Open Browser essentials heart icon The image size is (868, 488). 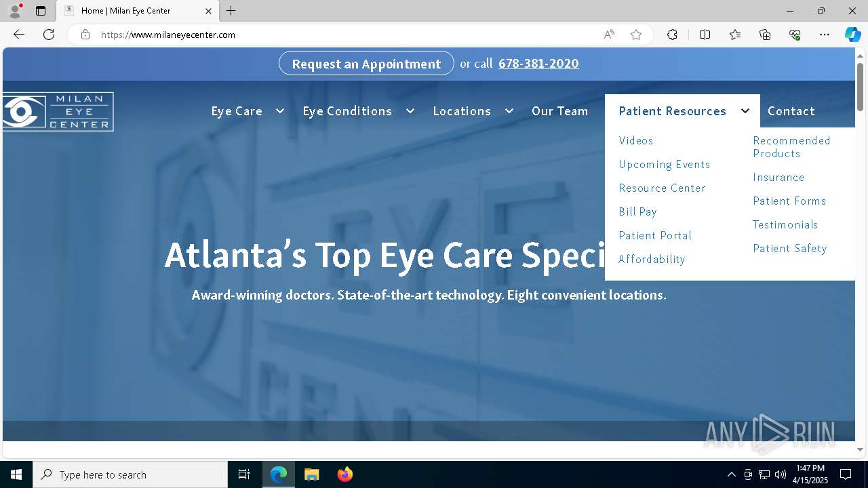[x=795, y=35]
